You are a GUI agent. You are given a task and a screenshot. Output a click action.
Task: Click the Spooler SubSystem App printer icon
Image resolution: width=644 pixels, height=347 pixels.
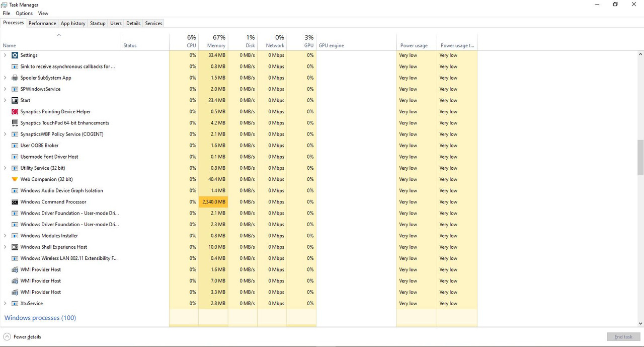[x=15, y=78]
